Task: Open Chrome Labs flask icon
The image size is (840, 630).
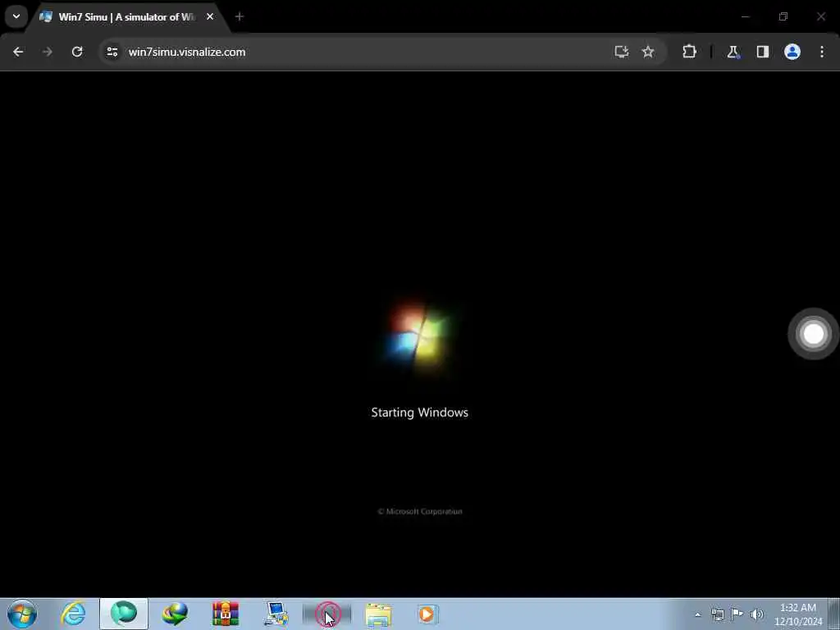Action: pos(733,52)
